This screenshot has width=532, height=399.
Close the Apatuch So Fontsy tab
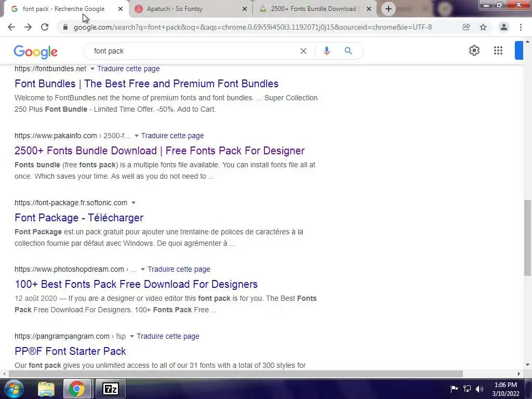[245, 9]
